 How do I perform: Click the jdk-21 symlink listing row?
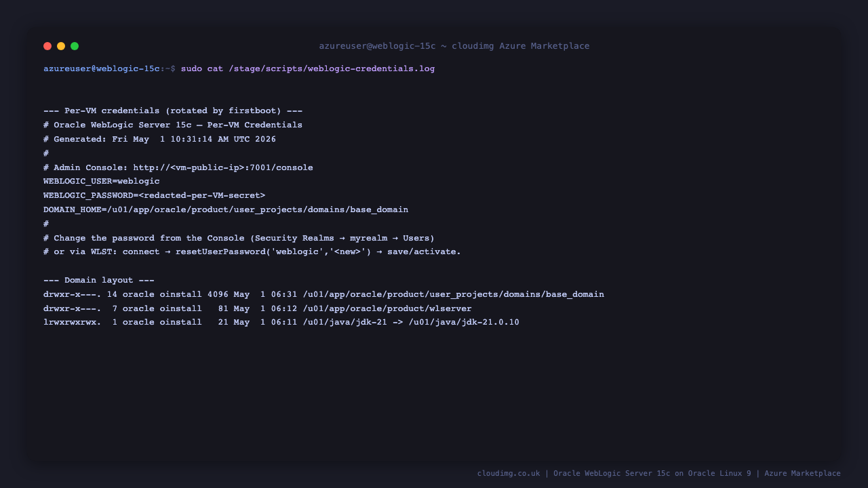pyautogui.click(x=281, y=322)
